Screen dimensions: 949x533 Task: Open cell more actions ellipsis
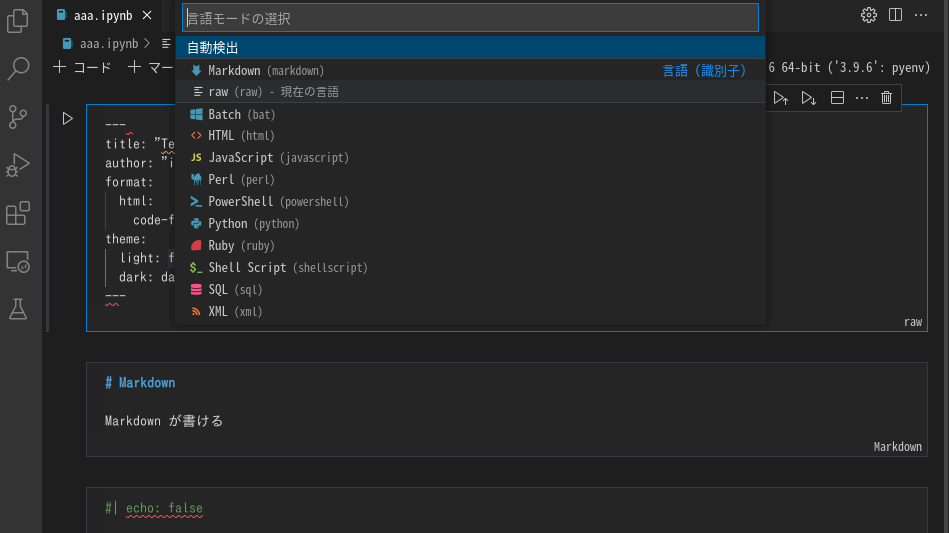click(862, 98)
